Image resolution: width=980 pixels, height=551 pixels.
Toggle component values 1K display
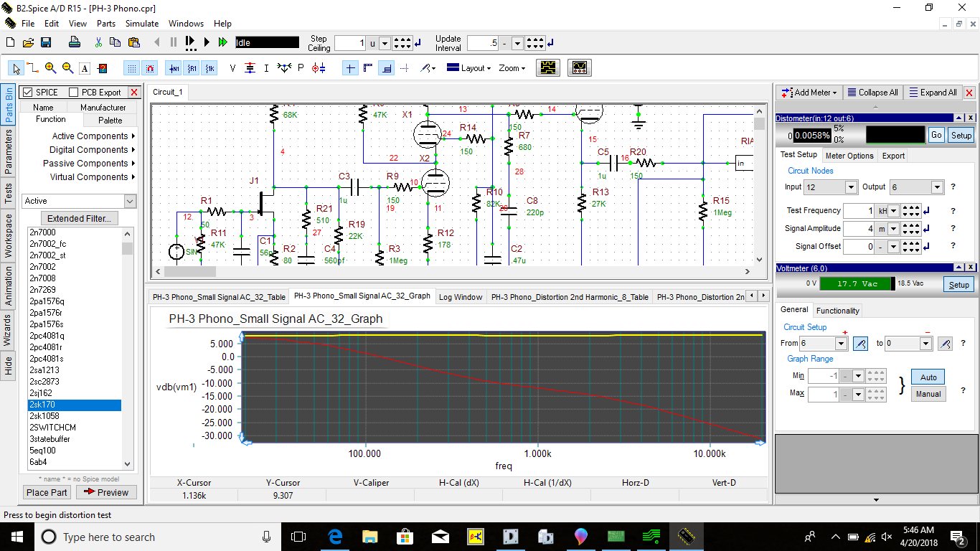click(x=209, y=68)
